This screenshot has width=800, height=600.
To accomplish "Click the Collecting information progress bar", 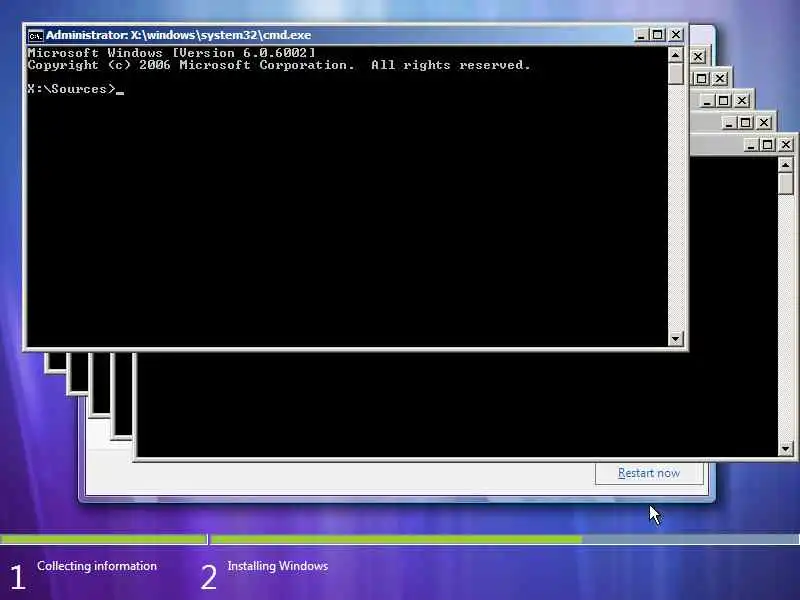I will coord(103,539).
